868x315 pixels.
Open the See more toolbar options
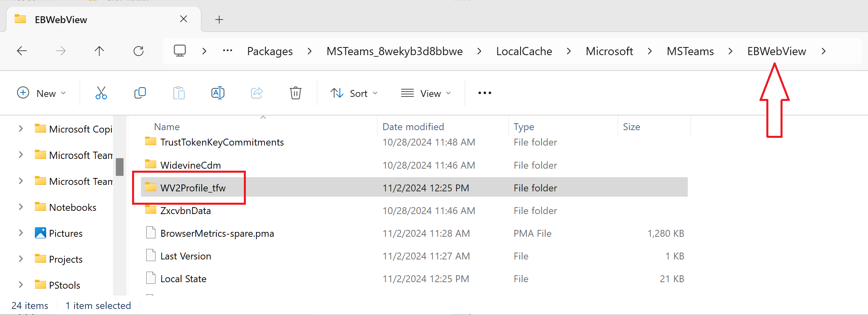coord(484,93)
